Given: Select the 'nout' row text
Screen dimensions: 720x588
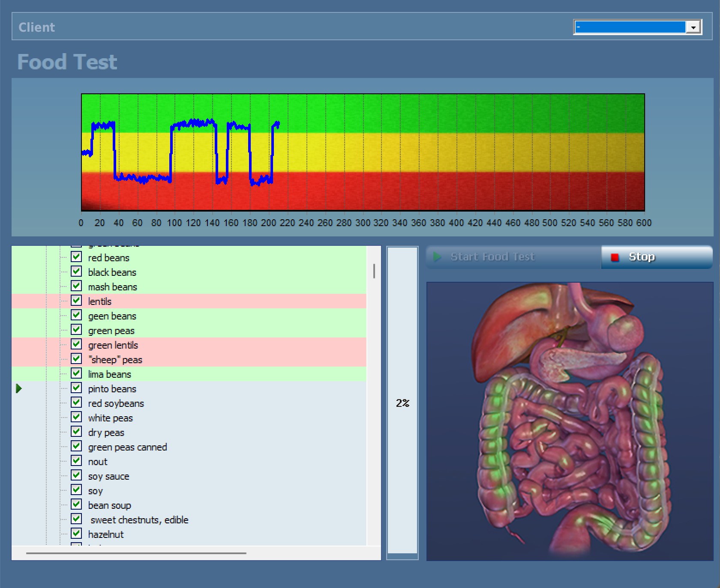Looking at the screenshot, I should (x=98, y=462).
